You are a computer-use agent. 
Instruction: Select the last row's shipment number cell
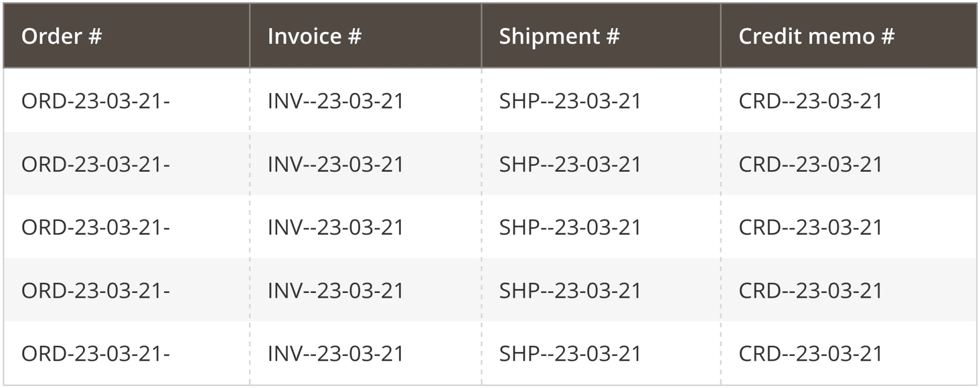601,353
